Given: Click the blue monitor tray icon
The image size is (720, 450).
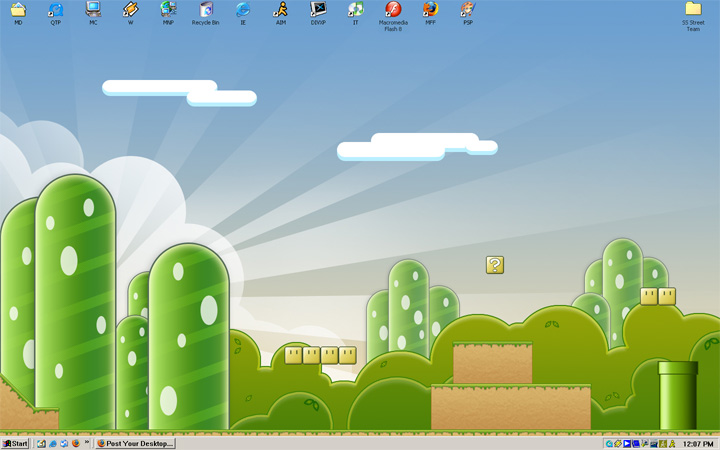Looking at the screenshot, I should tap(636, 444).
